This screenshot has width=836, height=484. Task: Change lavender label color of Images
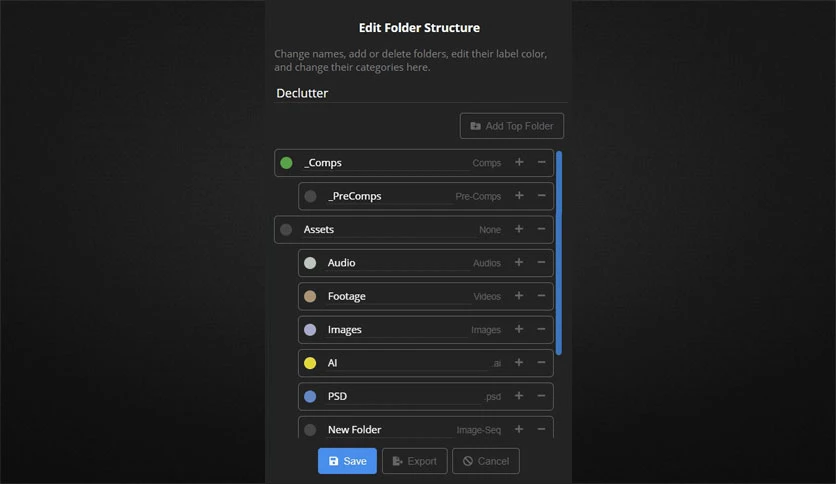pos(310,329)
